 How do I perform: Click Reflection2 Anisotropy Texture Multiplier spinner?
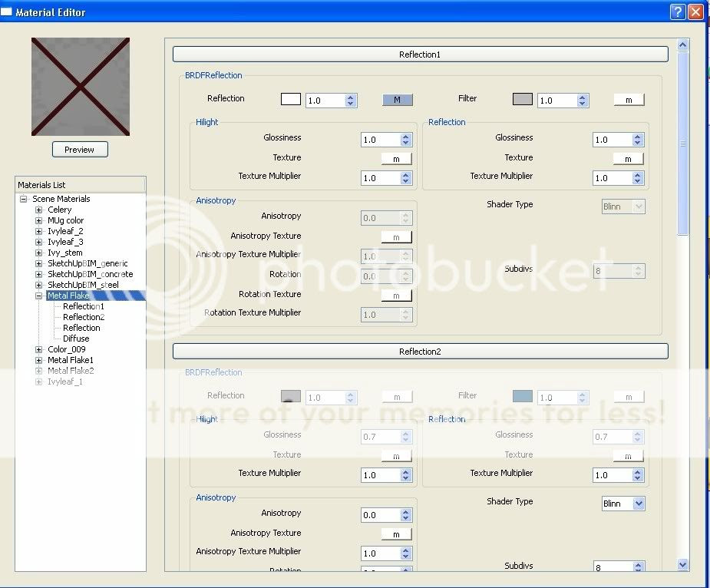tap(406, 553)
